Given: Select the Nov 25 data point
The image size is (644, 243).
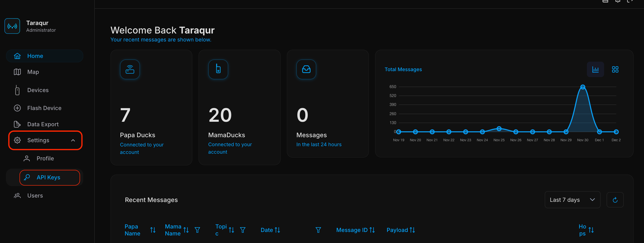Looking at the screenshot, I should [x=499, y=129].
